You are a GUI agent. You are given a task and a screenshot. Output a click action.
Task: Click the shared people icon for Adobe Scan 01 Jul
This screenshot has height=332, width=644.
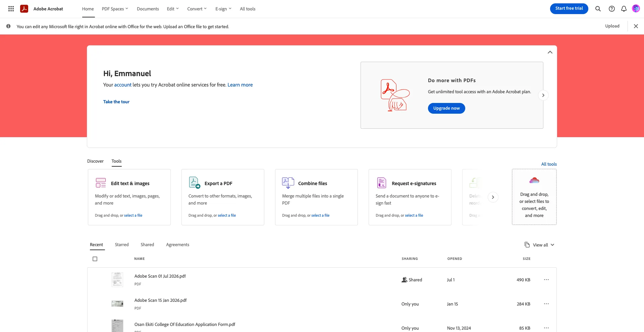405,280
